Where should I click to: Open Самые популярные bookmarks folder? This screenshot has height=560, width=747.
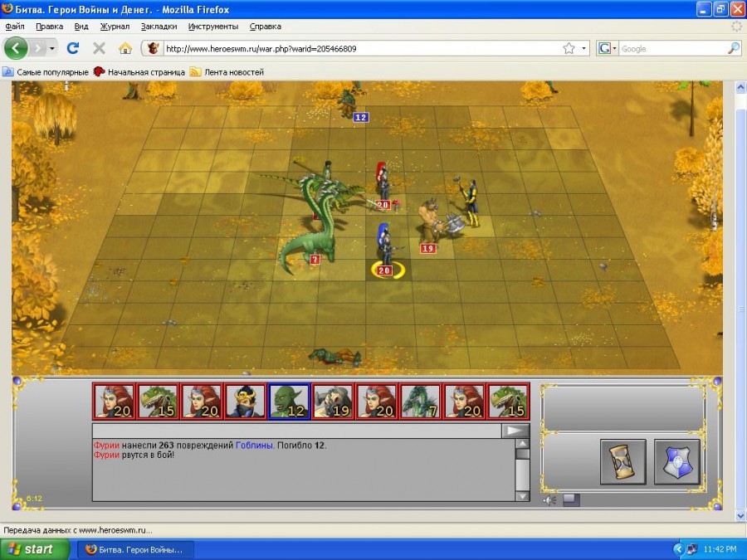pos(46,72)
